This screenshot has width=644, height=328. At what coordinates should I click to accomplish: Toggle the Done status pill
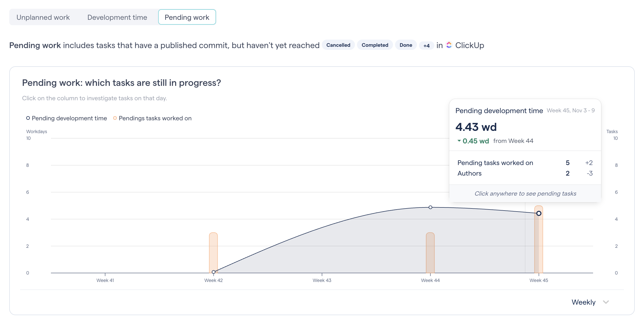click(x=406, y=45)
